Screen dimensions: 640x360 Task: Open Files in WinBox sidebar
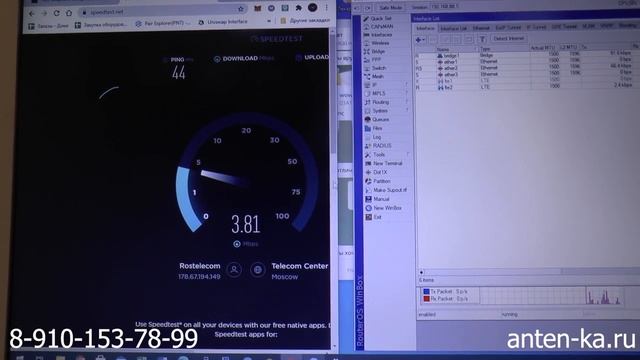click(373, 128)
